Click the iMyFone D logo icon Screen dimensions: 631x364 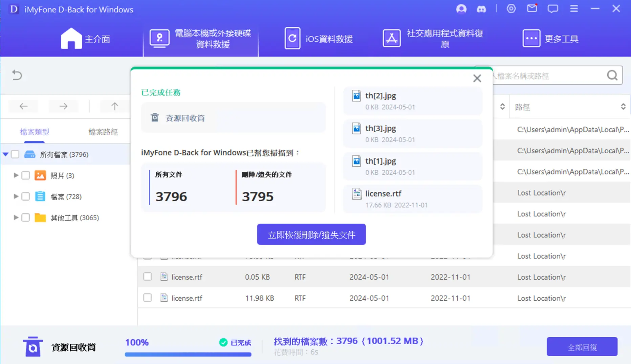14,9
